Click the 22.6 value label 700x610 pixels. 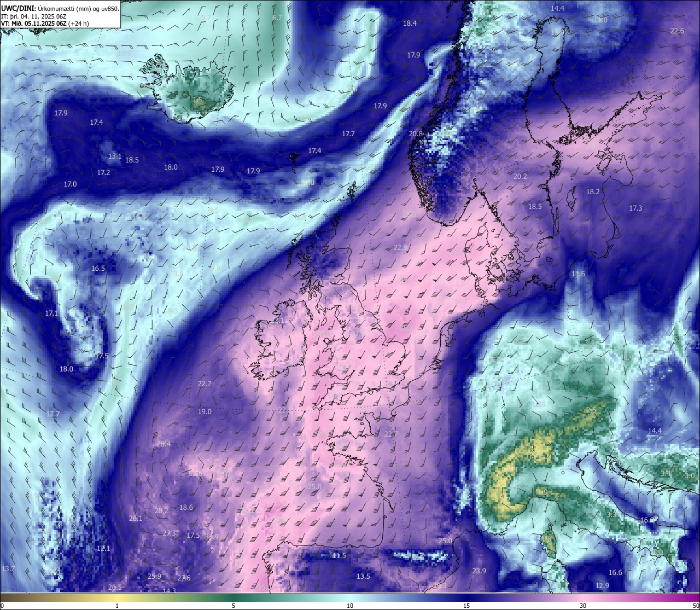coord(677,31)
